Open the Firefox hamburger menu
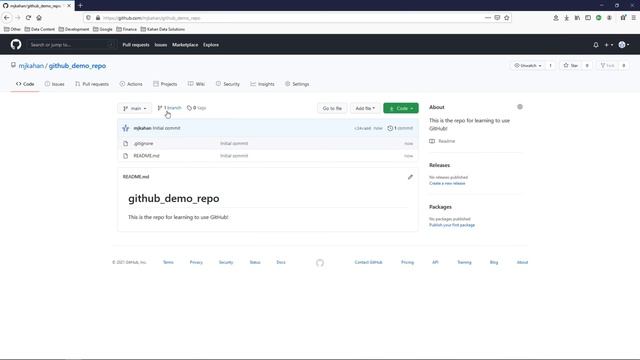Image resolution: width=640 pixels, height=360 pixels. [634, 18]
